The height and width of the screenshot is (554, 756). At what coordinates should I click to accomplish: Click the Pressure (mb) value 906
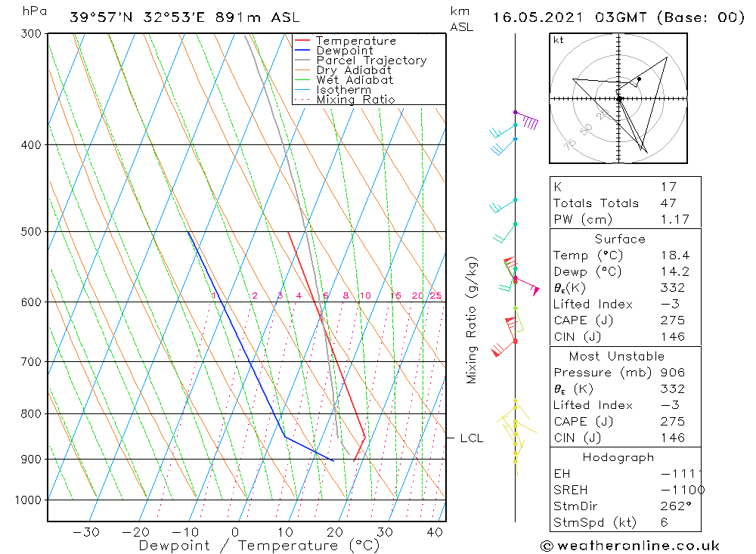pos(673,373)
